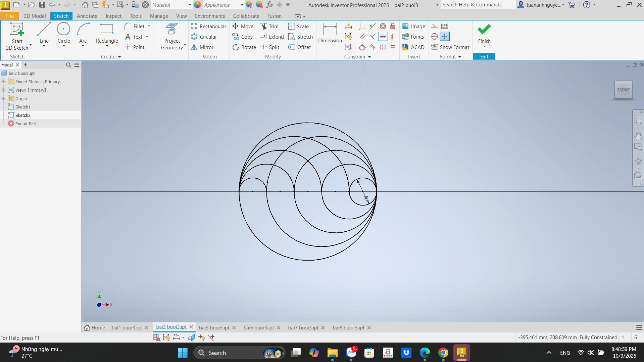Open the Appearance dropdown

coord(241,5)
